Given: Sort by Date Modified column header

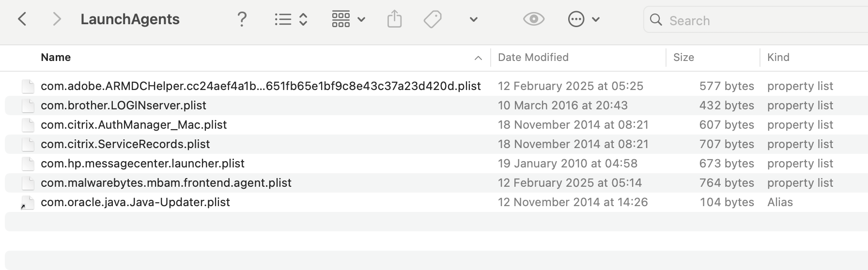Looking at the screenshot, I should click(533, 58).
